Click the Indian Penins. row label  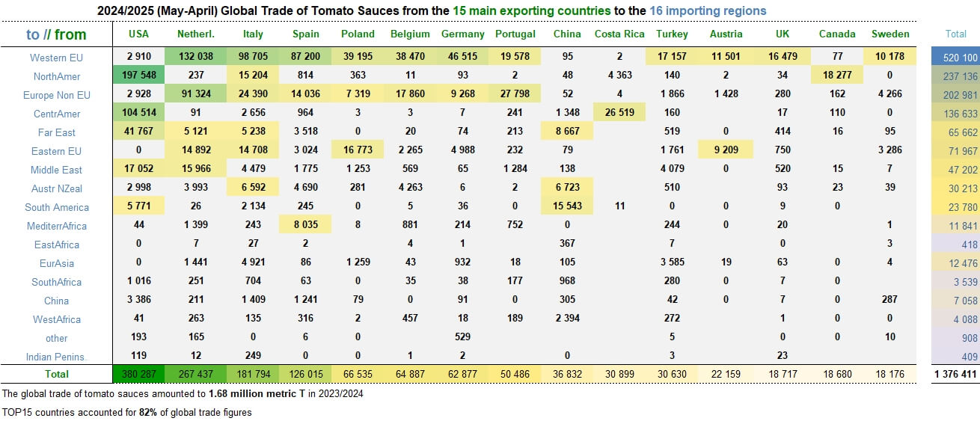point(57,357)
